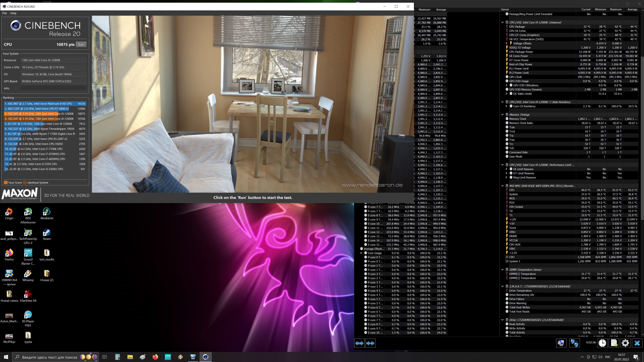Click the HWiNFO expand columns arrows icon

click(359, 343)
